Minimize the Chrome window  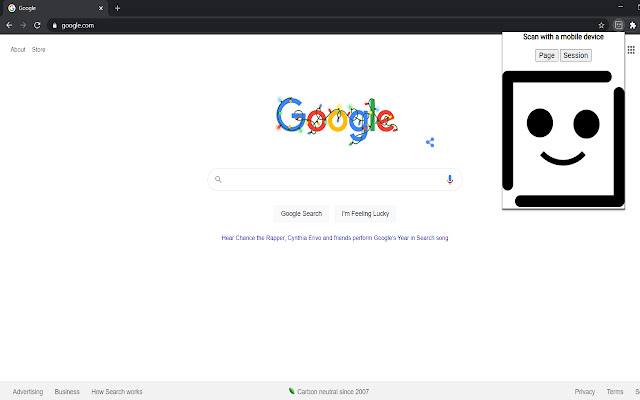[620, 7]
